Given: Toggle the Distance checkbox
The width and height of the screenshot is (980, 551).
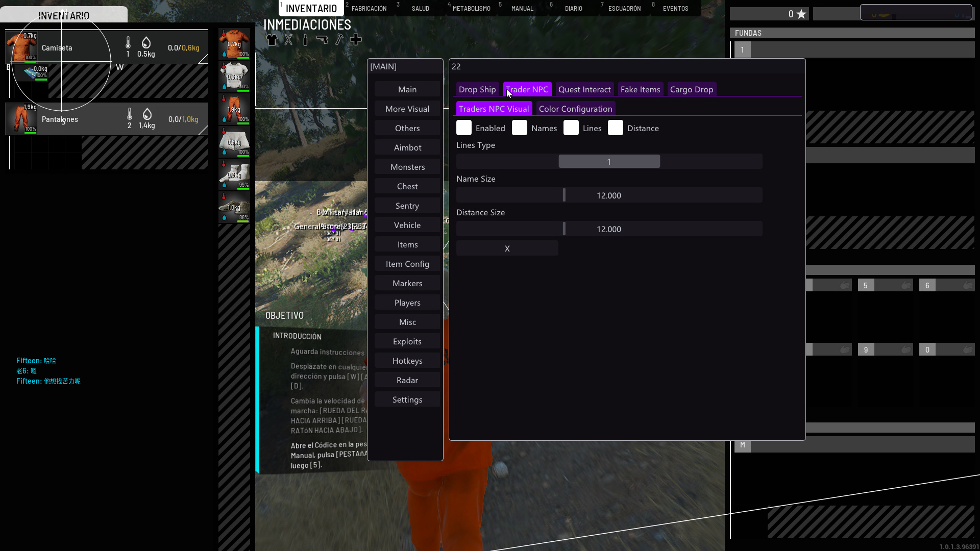Looking at the screenshot, I should [x=616, y=128].
